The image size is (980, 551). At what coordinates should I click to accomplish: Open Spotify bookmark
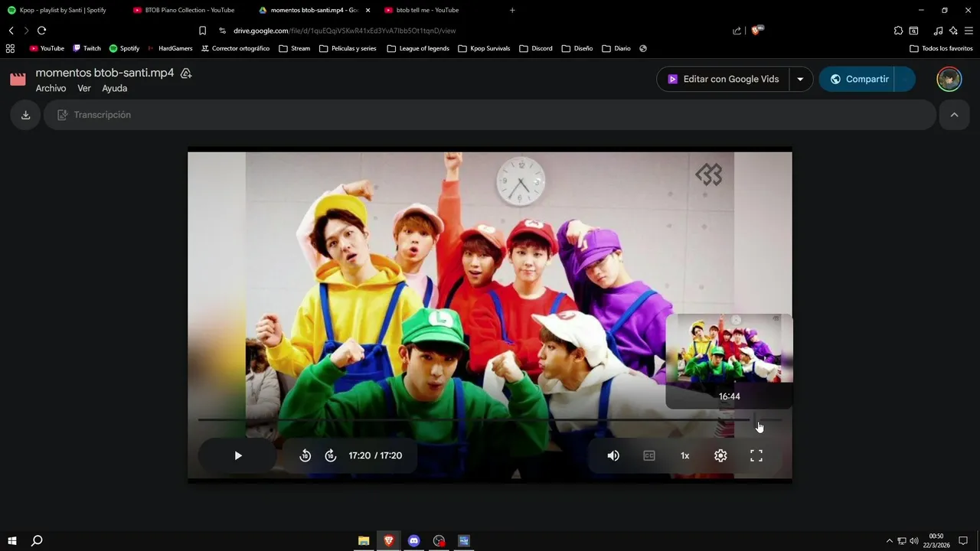coord(124,48)
